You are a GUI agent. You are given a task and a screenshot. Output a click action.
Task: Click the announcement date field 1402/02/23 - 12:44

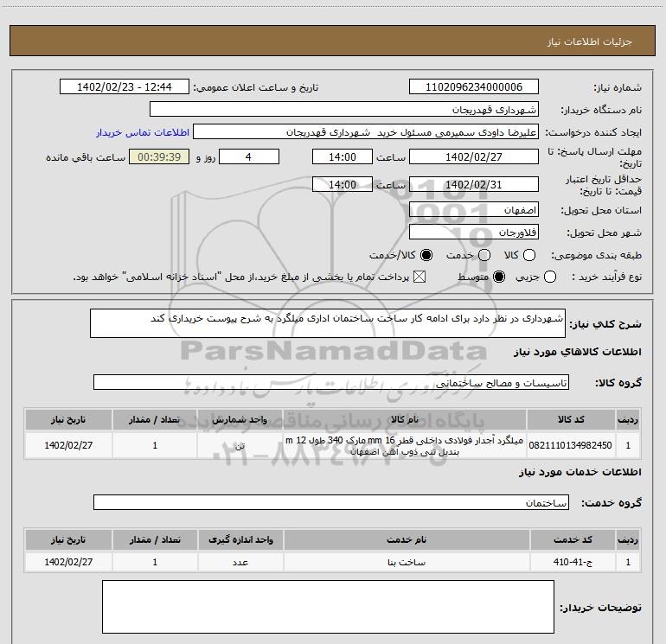point(125,86)
